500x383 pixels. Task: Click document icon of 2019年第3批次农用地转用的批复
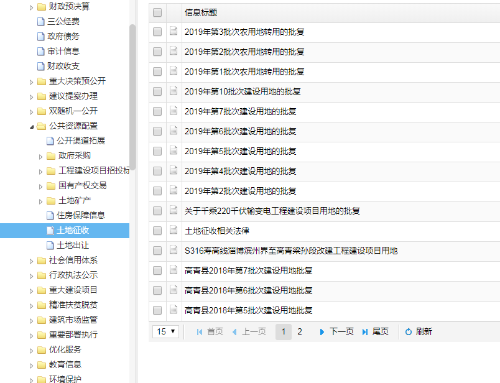tap(173, 31)
